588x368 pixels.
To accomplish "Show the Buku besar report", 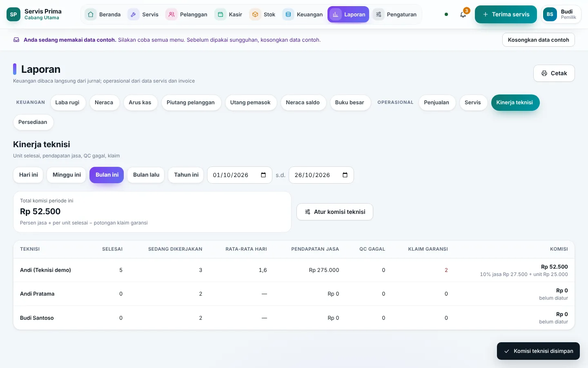I will [350, 103].
